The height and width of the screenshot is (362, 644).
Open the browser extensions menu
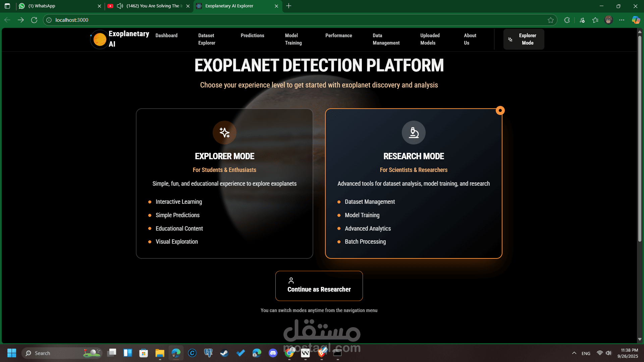(567, 20)
